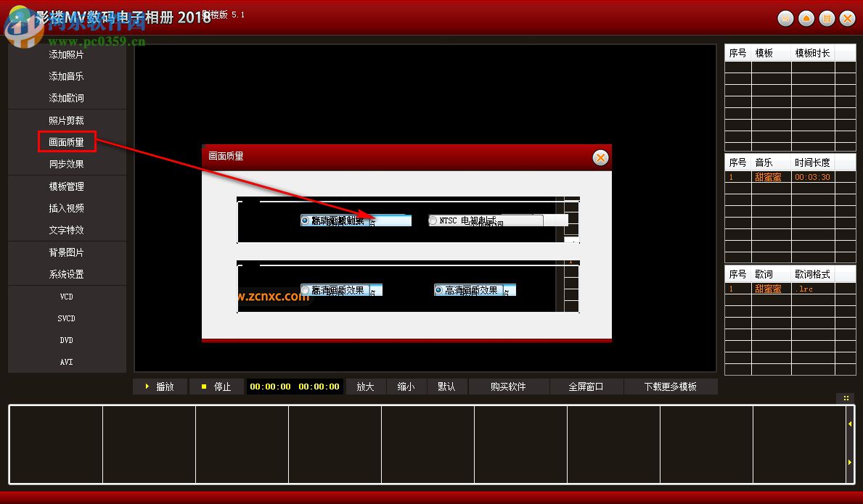863x504 pixels.
Task: Click the 缩小 zoom-out button
Action: [406, 387]
